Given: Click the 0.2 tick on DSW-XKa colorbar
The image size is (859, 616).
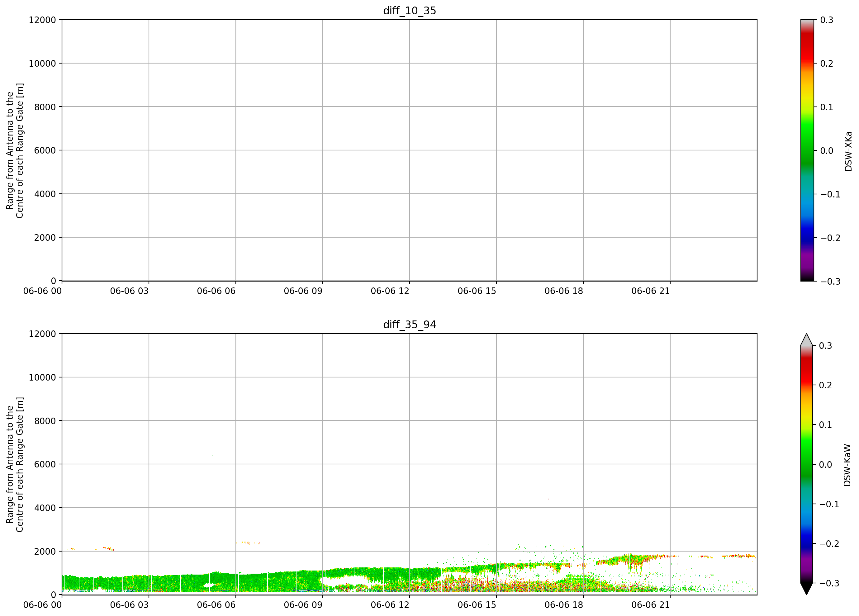Looking at the screenshot, I should pos(826,63).
